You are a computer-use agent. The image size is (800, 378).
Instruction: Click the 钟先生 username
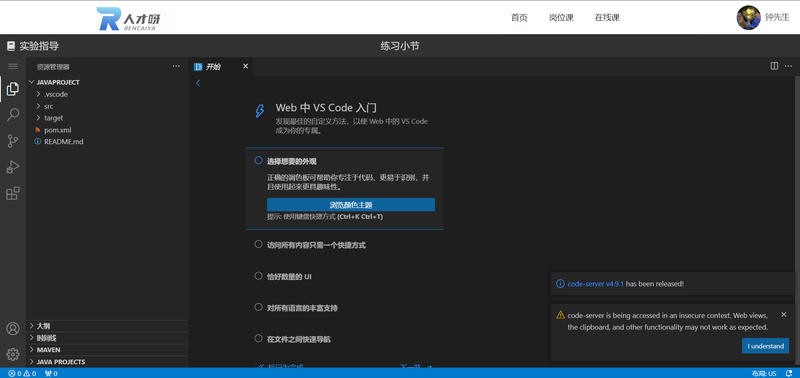(777, 17)
